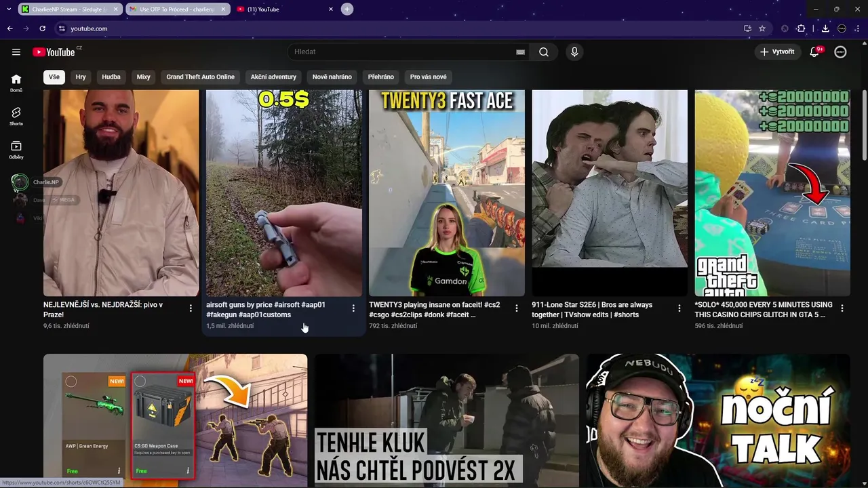The image size is (868, 488).
Task: Open Odběry subscriptions in the sidebar
Action: [x=16, y=150]
